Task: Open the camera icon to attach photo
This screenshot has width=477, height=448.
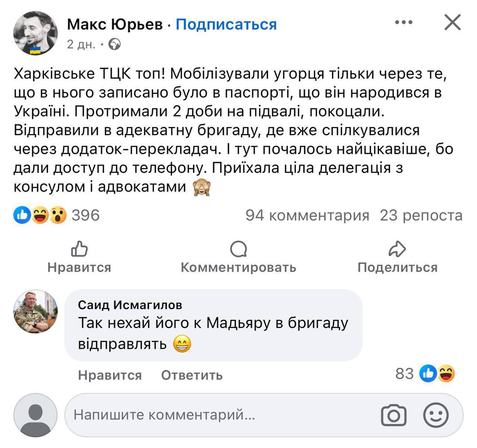Action: (394, 415)
